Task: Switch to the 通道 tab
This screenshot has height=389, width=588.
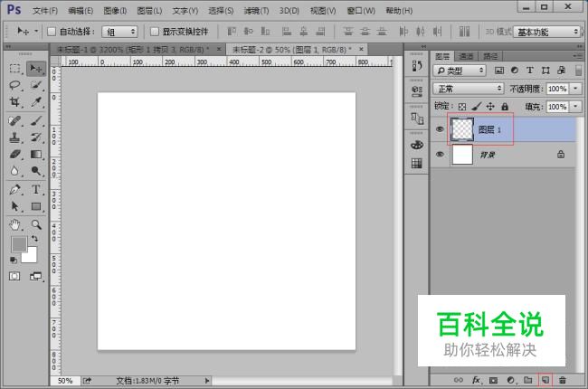Action: pyautogui.click(x=466, y=56)
